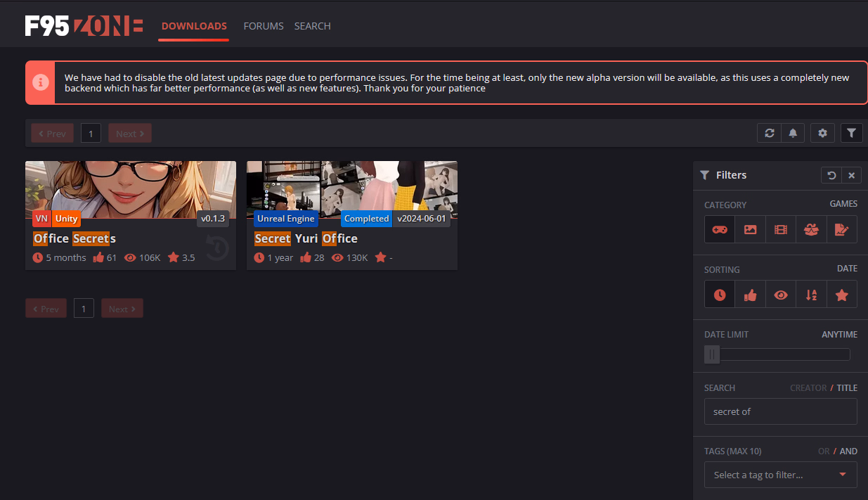Sort results alphabetically with A-Z icon
The image size is (868, 500).
[811, 295]
